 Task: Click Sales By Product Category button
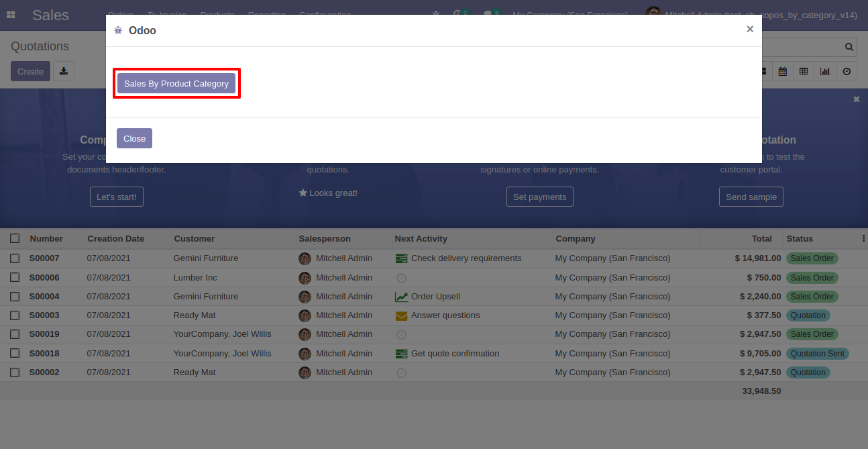(176, 83)
